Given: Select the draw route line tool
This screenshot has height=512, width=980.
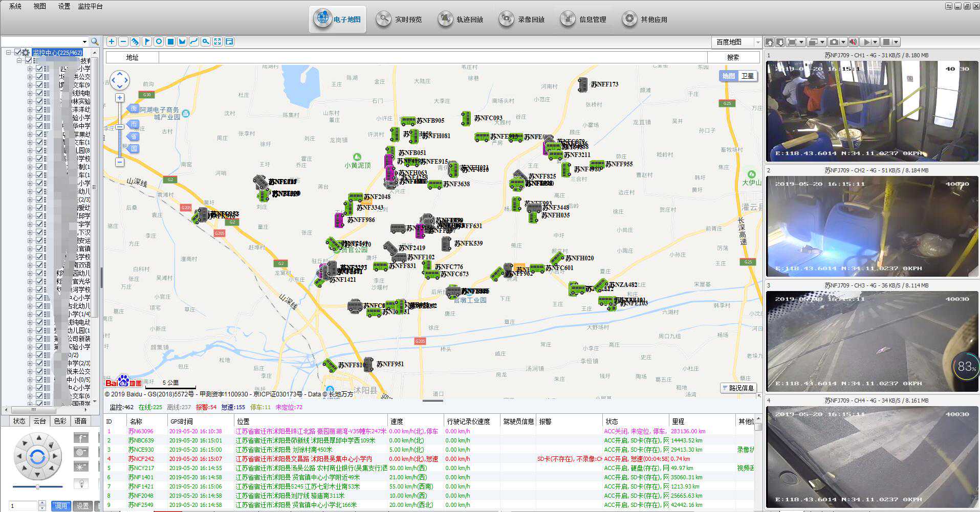Looking at the screenshot, I should pyautogui.click(x=194, y=41).
